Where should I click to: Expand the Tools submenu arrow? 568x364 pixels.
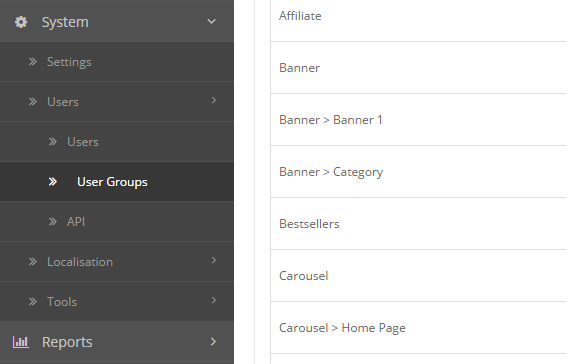(214, 300)
